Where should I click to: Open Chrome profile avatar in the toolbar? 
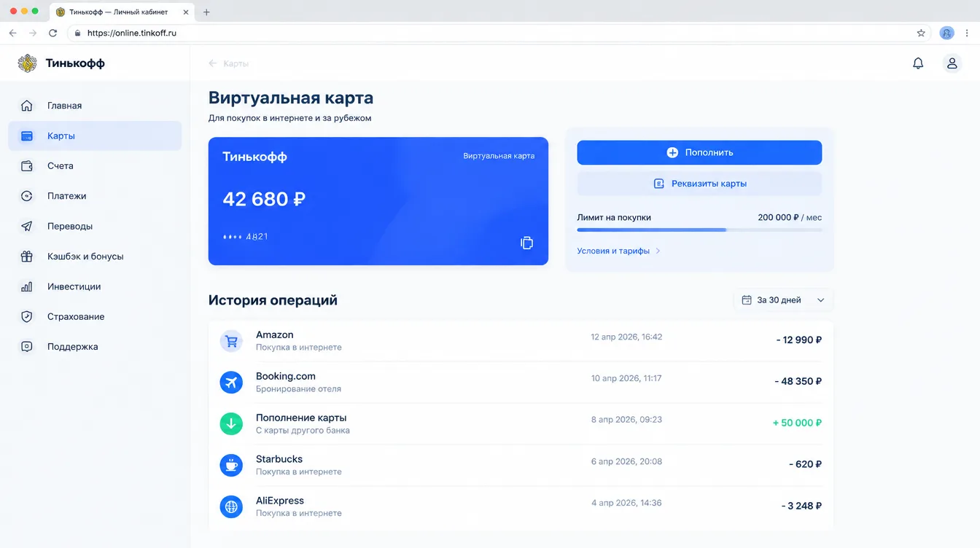pos(946,33)
